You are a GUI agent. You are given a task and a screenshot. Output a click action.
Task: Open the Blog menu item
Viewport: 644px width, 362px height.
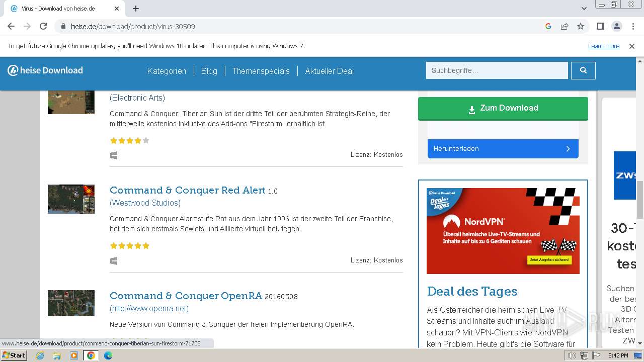click(x=209, y=71)
